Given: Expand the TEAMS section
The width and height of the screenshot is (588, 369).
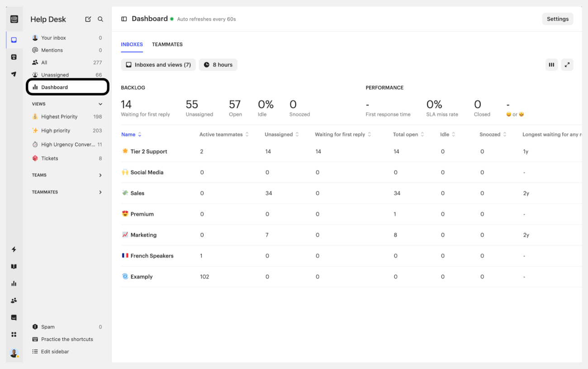Looking at the screenshot, I should click(x=100, y=175).
